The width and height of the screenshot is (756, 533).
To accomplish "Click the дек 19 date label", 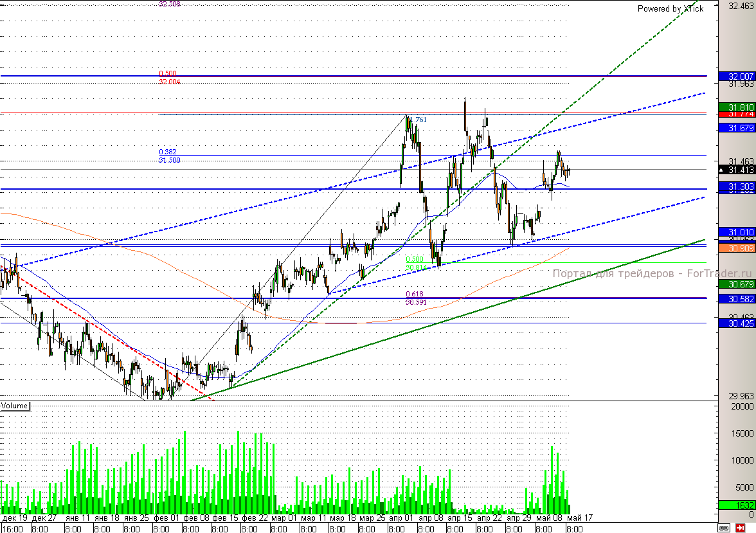I will 15,518.
